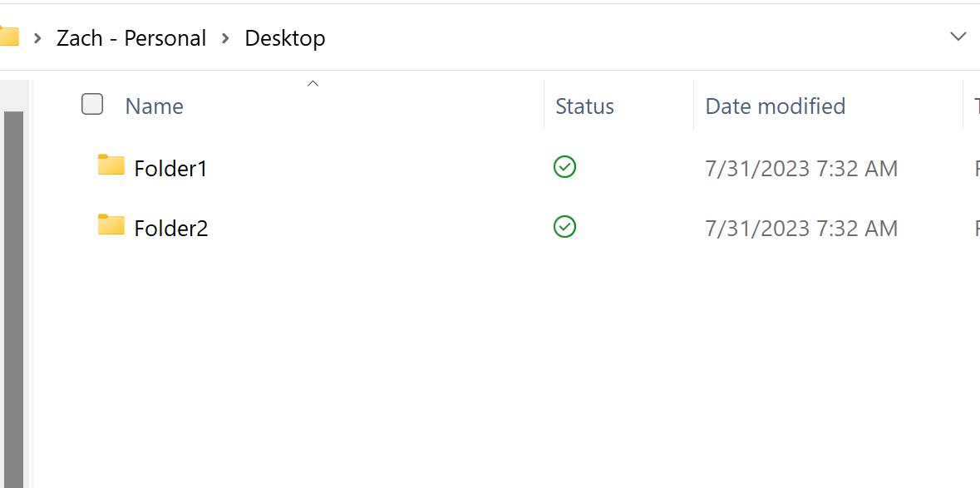Sort files by the Name column header

tap(154, 106)
